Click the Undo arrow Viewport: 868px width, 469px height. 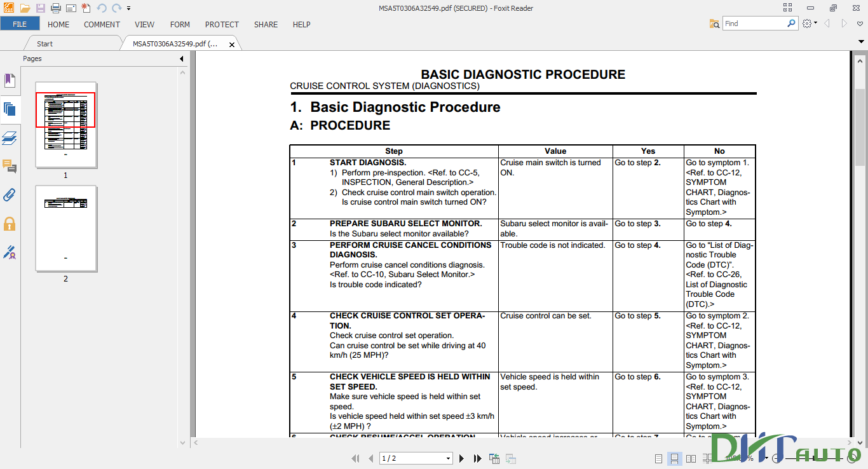(x=102, y=8)
